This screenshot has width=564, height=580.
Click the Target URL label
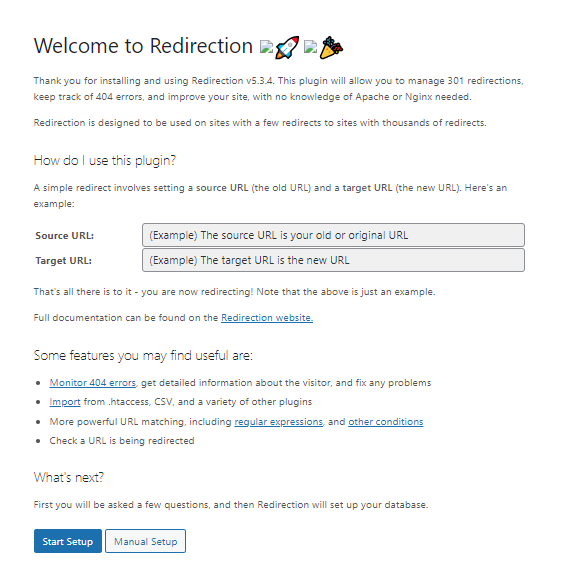coord(64,261)
